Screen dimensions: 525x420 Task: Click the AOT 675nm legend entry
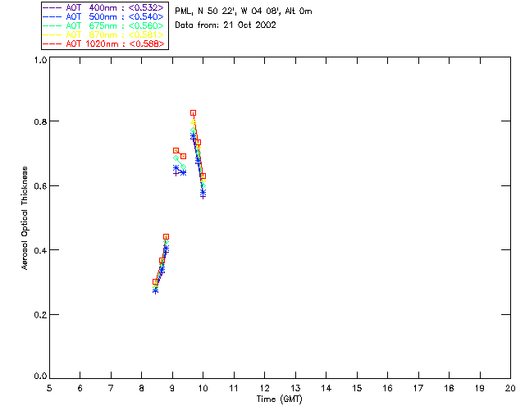[x=103, y=25]
